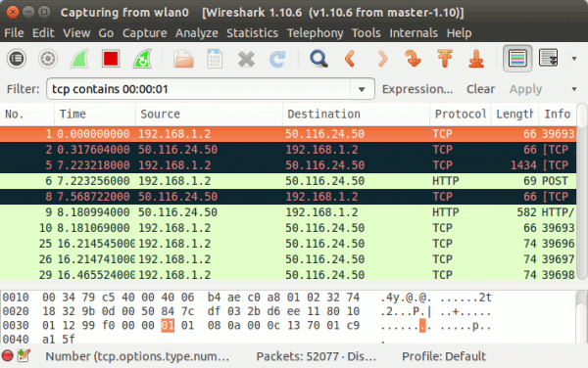Stop the running capture with red square
This screenshot has width=588, height=368.
point(111,59)
